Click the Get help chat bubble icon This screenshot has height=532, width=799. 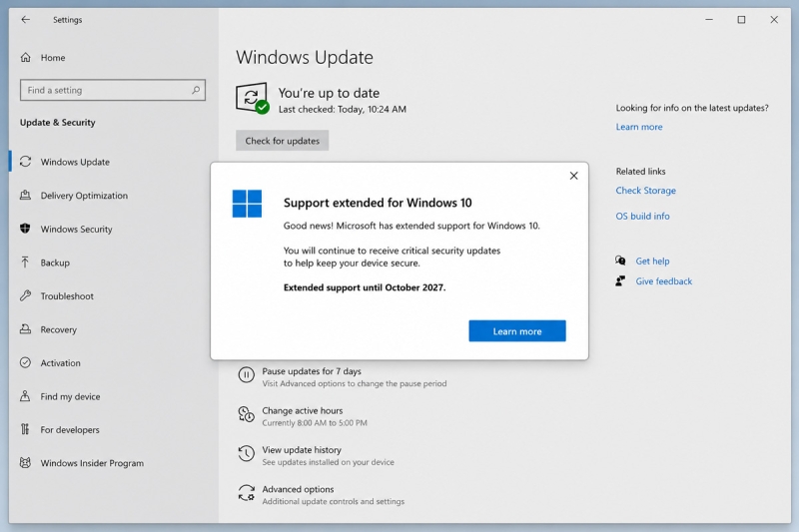(620, 261)
